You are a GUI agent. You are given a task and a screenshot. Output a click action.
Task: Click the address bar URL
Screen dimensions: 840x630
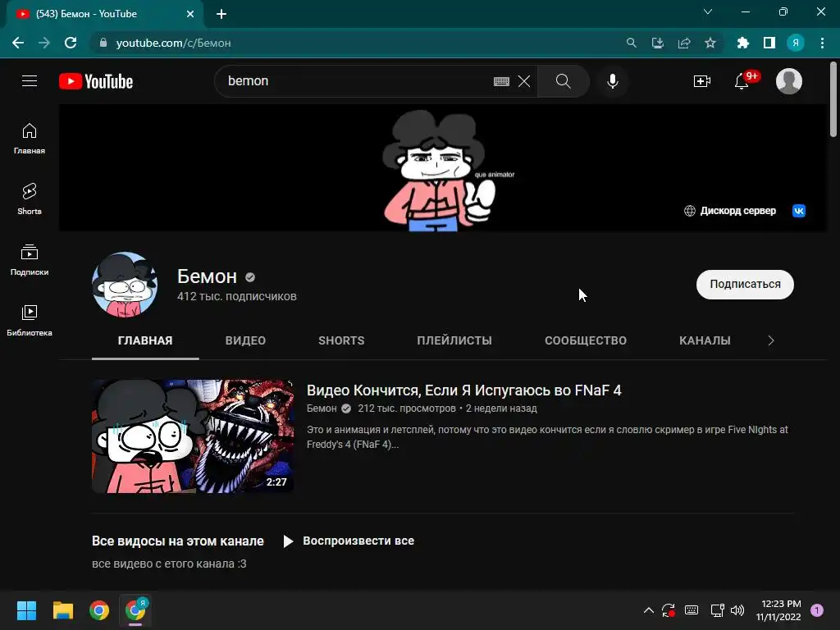(174, 43)
